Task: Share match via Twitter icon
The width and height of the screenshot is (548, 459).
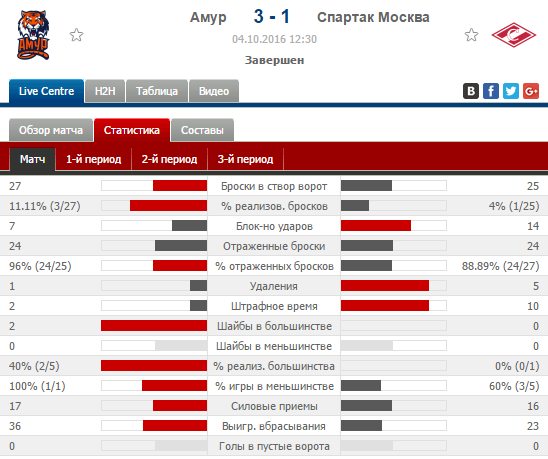Action: (x=511, y=91)
